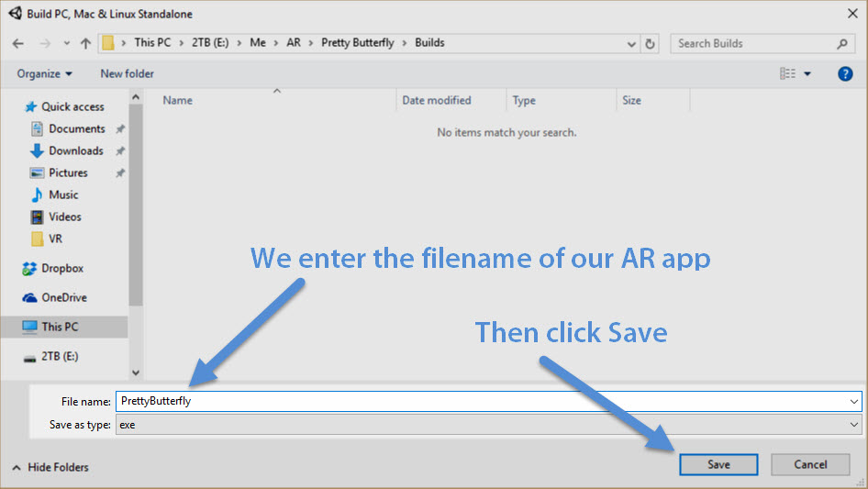Expand the File name dropdown arrow
The image size is (868, 489).
tap(853, 402)
